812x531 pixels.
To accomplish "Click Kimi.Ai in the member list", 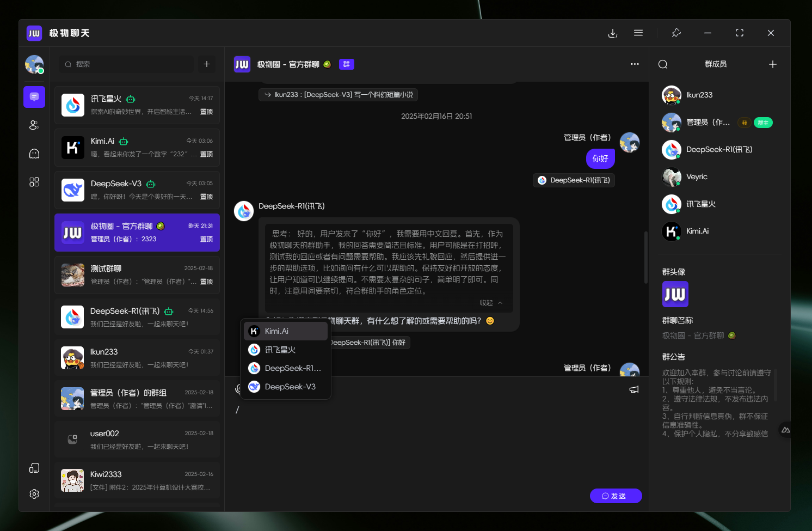I will pyautogui.click(x=719, y=231).
